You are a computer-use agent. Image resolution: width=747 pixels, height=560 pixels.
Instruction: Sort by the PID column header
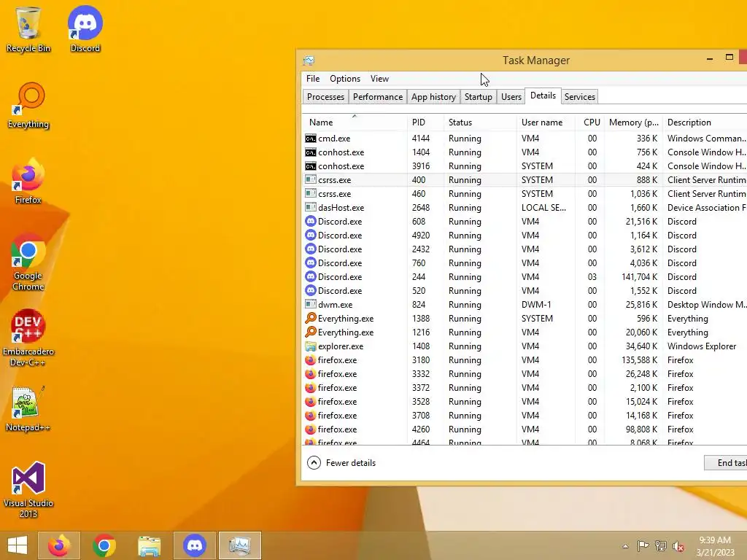pyautogui.click(x=425, y=122)
